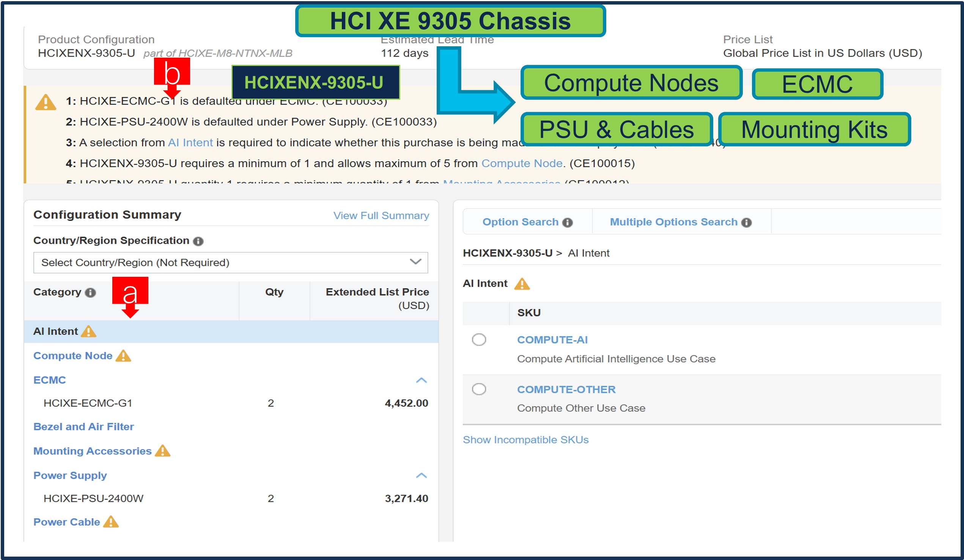Open the COMPUTE-OTHER SKU link
This screenshot has width=964, height=560.
[x=566, y=389]
